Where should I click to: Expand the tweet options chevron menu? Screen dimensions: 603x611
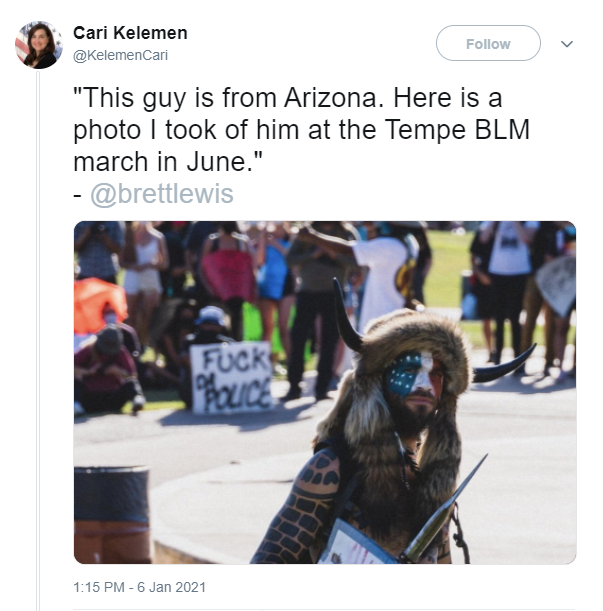tap(567, 44)
